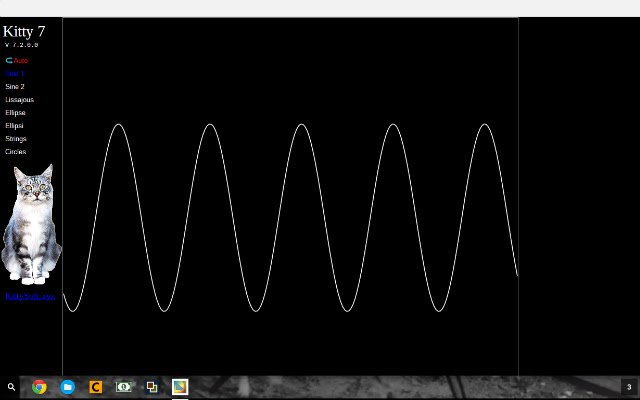Click the Kitty 7 title heading
640x400 pixels.
point(24,31)
